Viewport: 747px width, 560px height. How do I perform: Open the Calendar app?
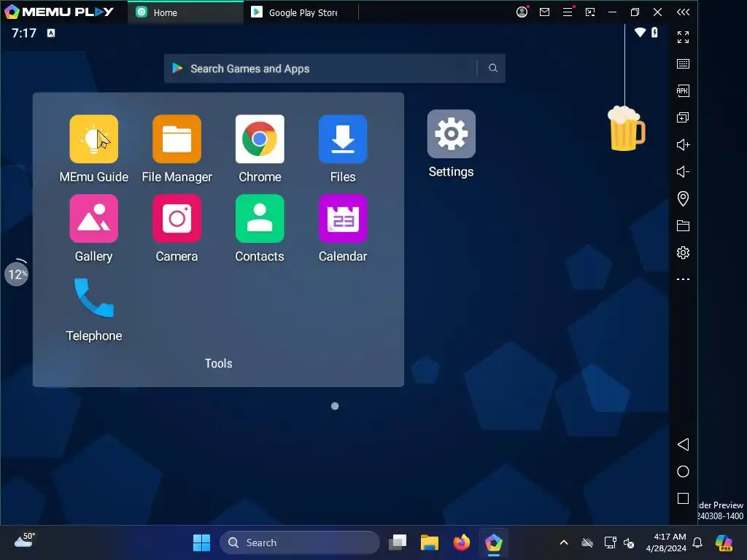pos(343,219)
